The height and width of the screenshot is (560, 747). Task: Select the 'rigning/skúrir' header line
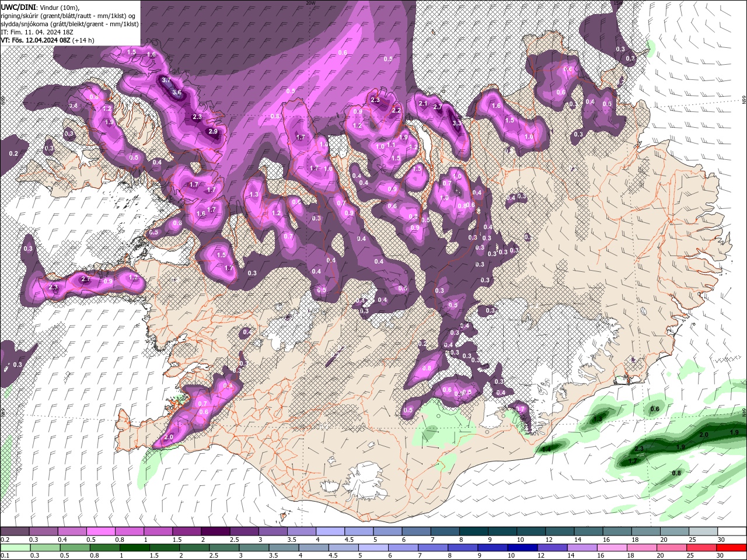tap(69, 15)
